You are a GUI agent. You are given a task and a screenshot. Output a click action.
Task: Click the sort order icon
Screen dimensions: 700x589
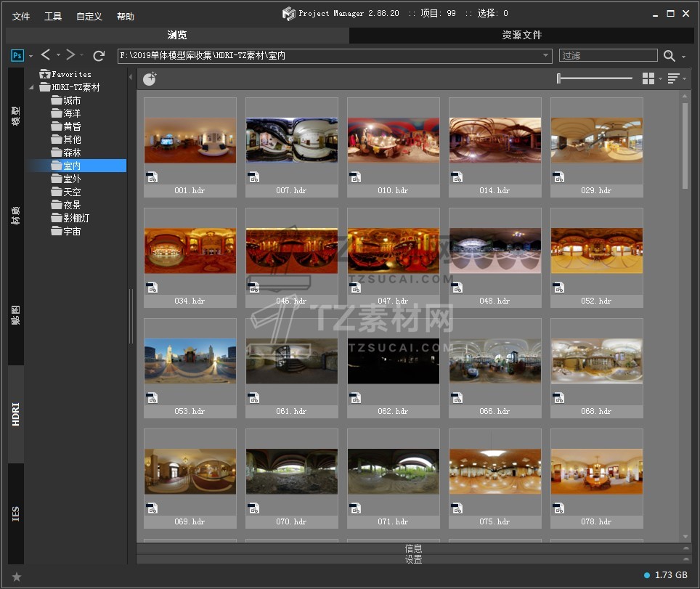point(673,78)
